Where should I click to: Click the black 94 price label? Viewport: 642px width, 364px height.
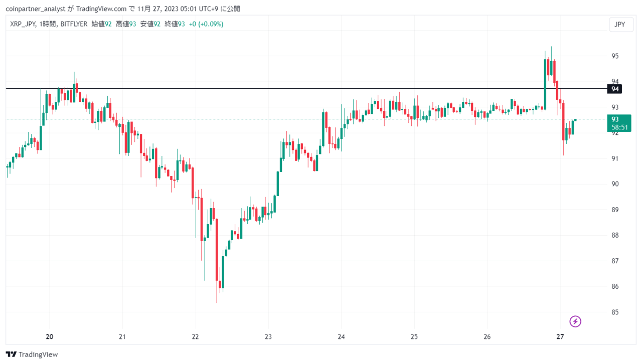(614, 89)
